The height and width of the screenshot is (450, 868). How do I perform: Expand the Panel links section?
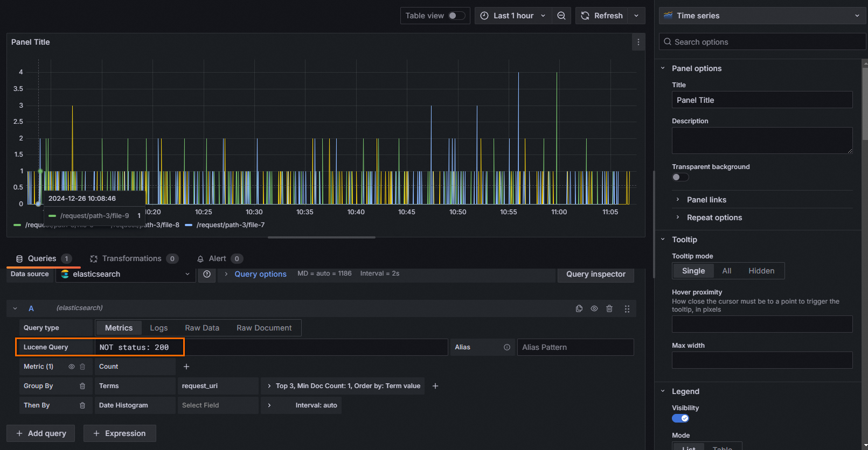click(706, 200)
